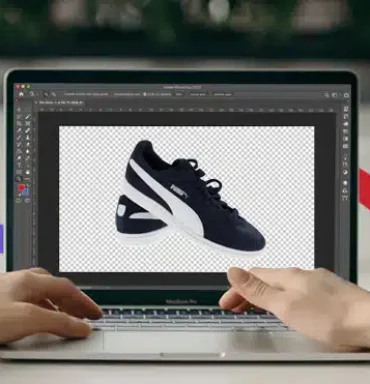The width and height of the screenshot is (370, 384).
Task: Click the Fit Screen button
Action: point(198,94)
